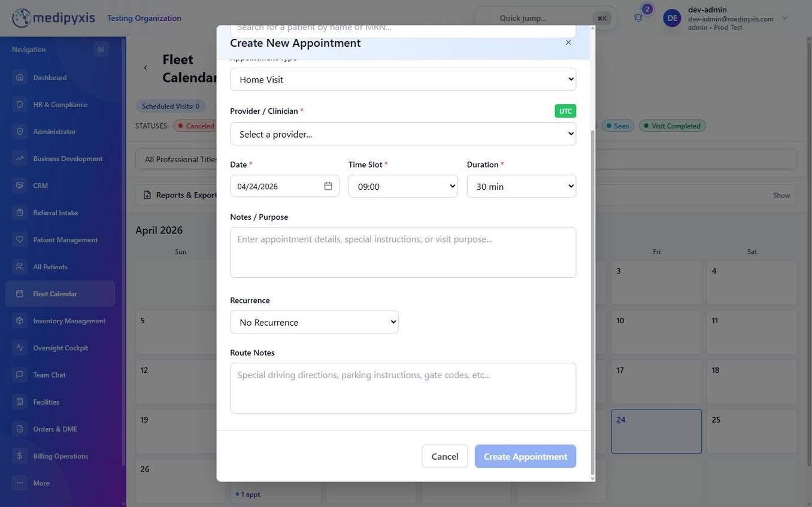812x507 pixels.
Task: Open the Provider / Clinician dropdown
Action: (x=403, y=133)
